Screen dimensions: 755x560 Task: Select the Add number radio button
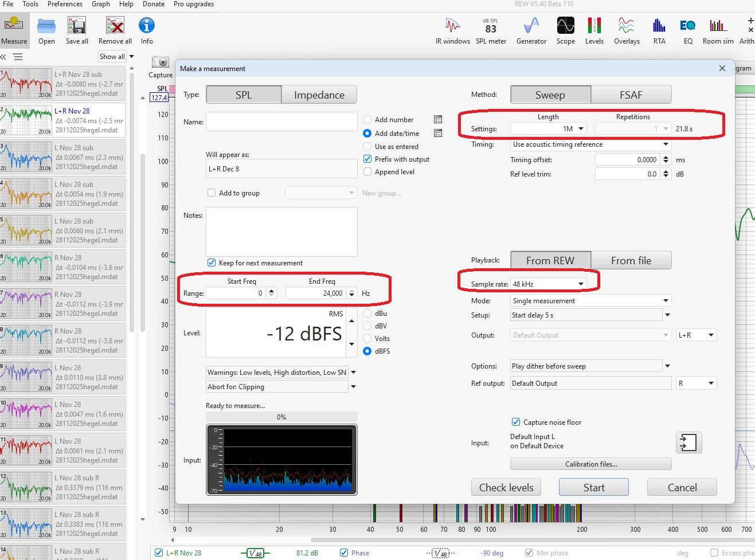point(367,120)
